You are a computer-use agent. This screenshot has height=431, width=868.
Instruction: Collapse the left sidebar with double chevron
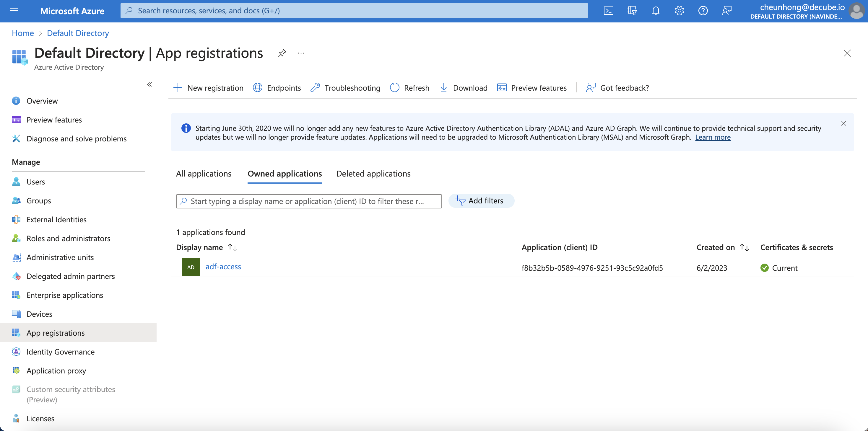point(149,84)
